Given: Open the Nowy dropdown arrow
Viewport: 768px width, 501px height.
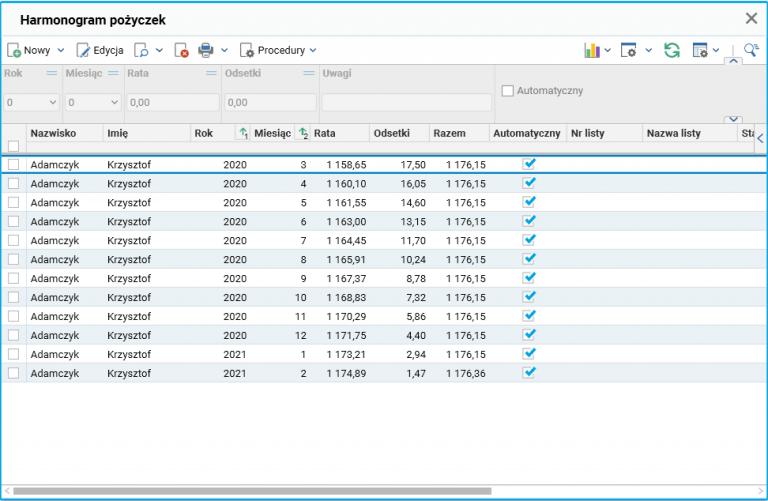Looking at the screenshot, I should [x=61, y=50].
